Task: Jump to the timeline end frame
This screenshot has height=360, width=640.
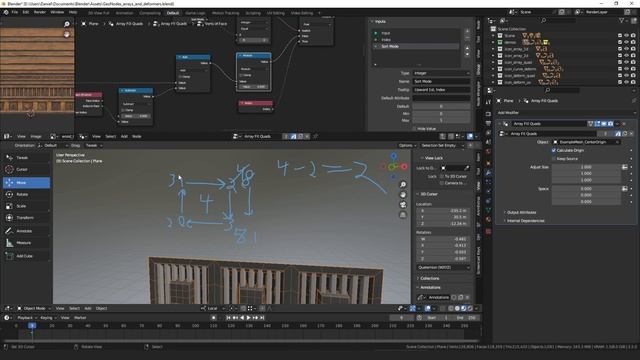Action: (262, 318)
